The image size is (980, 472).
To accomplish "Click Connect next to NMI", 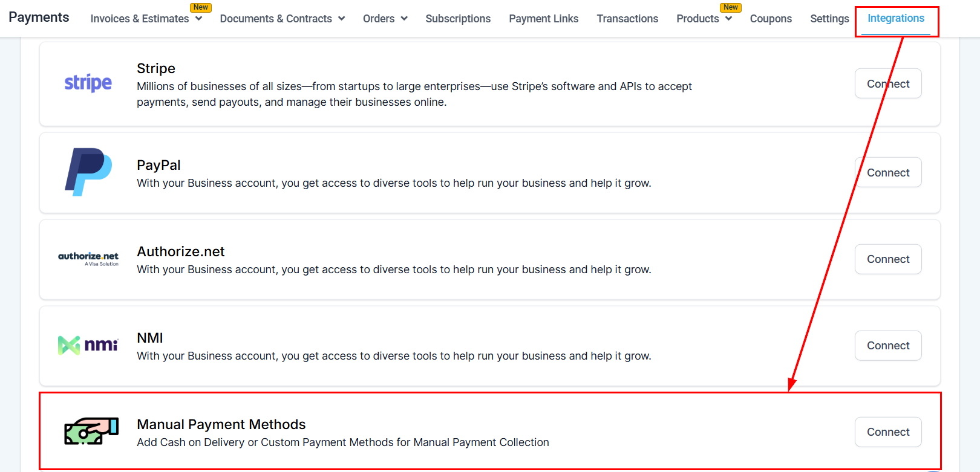I will tap(887, 346).
